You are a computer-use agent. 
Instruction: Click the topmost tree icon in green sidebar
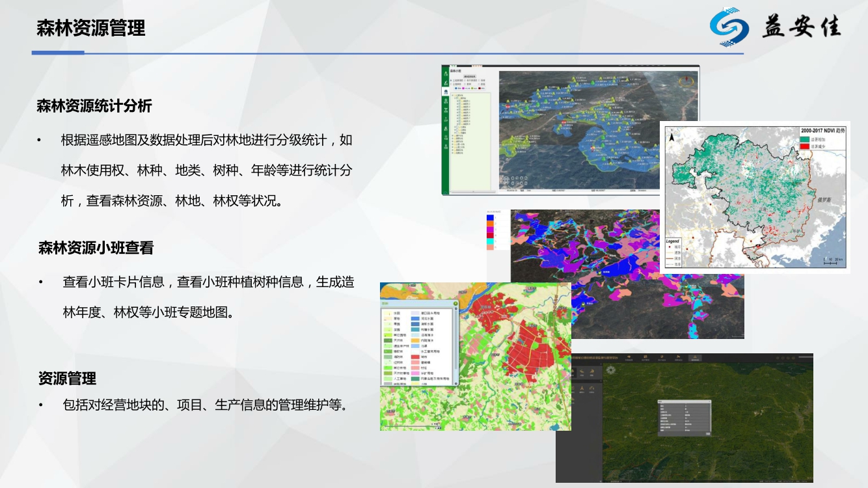pyautogui.click(x=446, y=74)
